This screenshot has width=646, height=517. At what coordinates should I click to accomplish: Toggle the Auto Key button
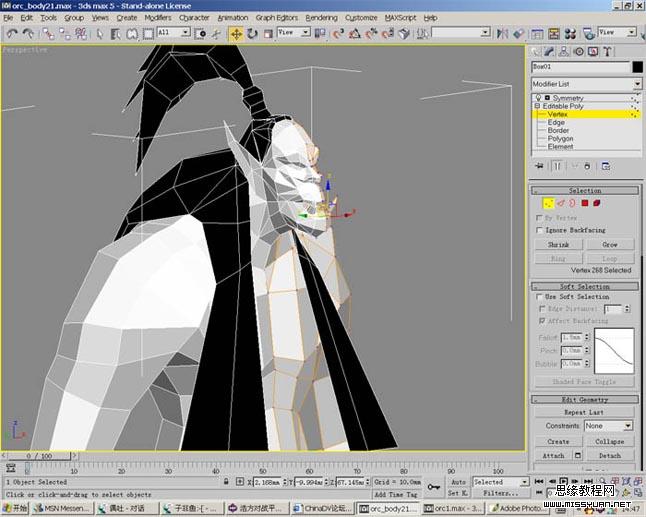[x=458, y=482]
